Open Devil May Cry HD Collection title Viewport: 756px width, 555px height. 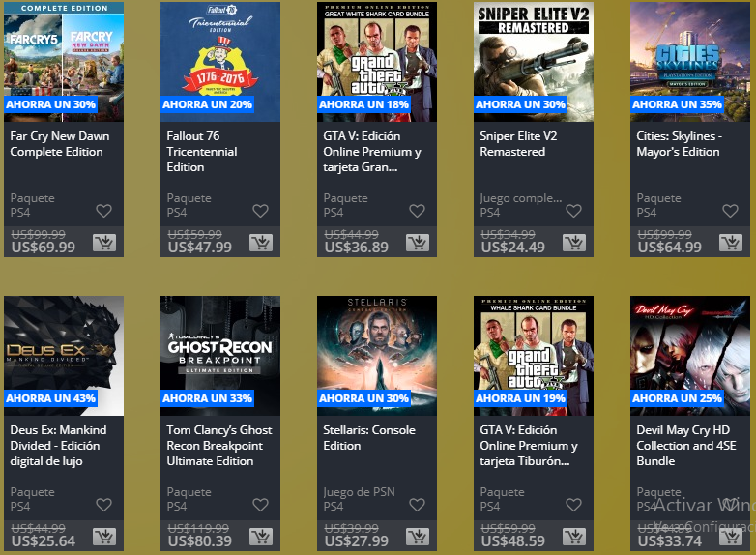(x=686, y=446)
